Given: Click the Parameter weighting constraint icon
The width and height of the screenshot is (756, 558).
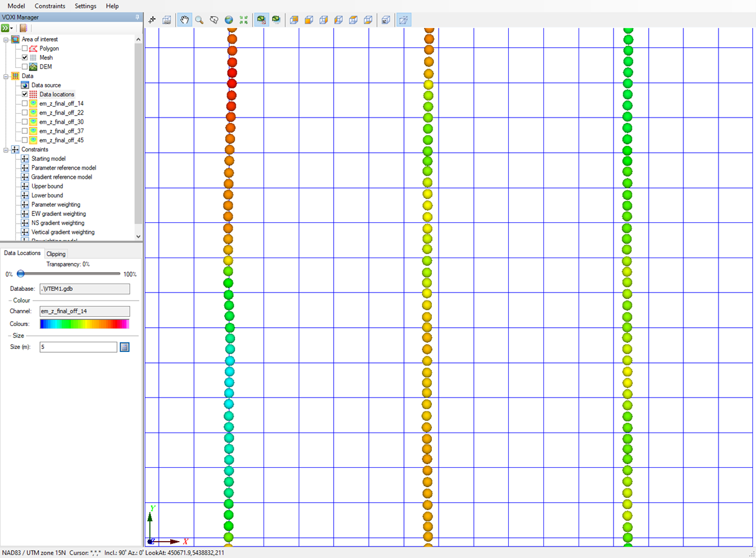Looking at the screenshot, I should point(25,205).
